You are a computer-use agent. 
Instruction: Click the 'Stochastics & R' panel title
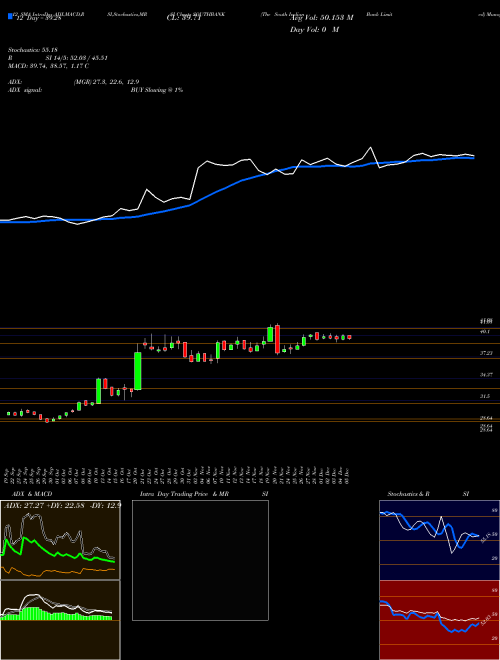click(x=409, y=494)
